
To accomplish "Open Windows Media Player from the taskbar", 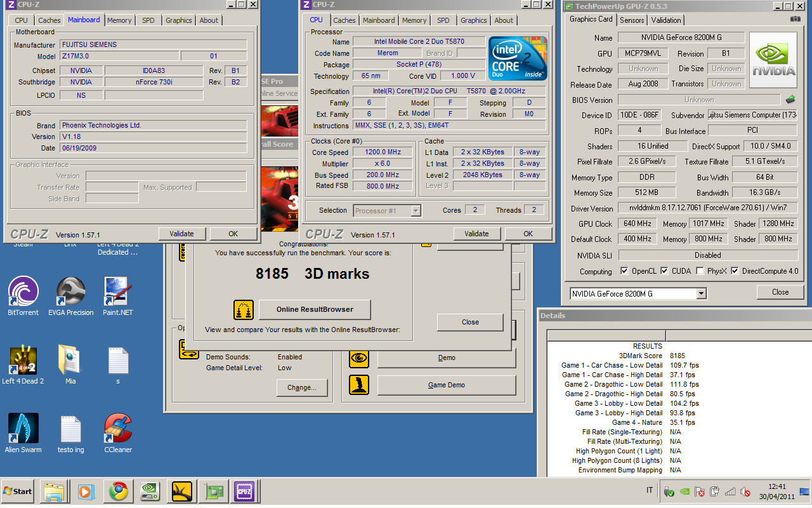I will pos(86,491).
